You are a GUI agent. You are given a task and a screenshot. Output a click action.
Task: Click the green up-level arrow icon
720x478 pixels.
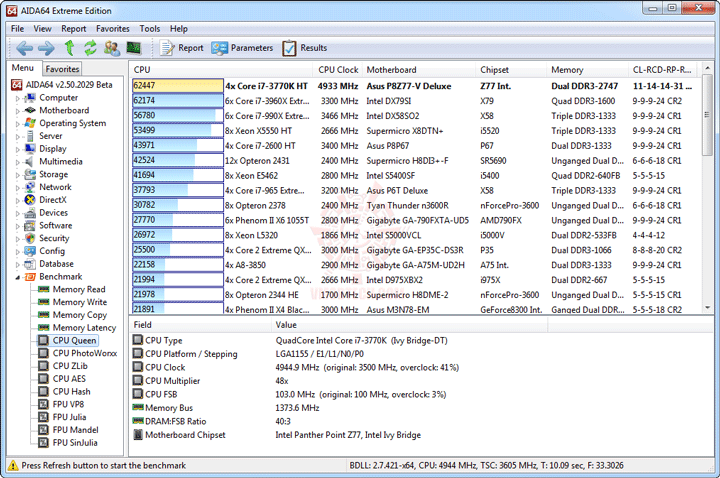pyautogui.click(x=69, y=48)
